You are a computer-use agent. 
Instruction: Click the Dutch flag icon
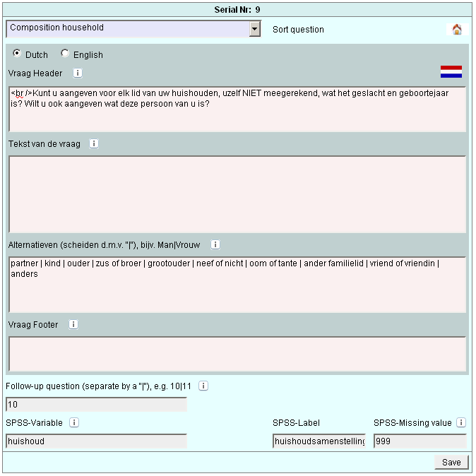[451, 72]
